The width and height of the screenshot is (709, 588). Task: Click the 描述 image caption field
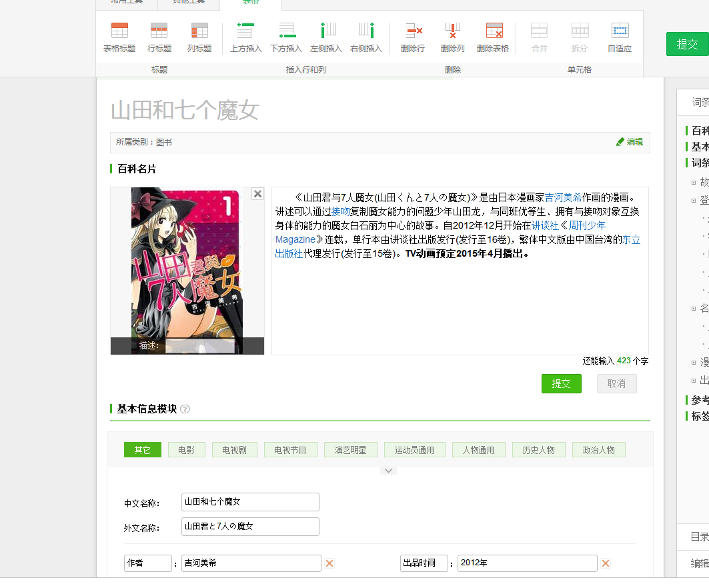pos(199,346)
